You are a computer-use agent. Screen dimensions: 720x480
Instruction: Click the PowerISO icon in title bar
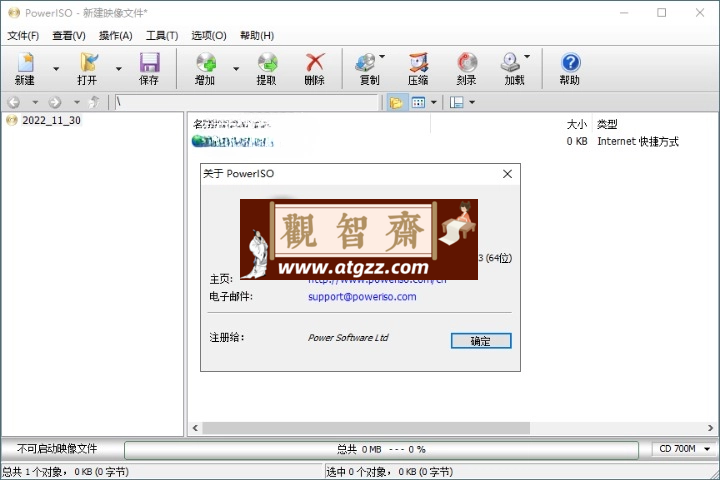point(14,13)
